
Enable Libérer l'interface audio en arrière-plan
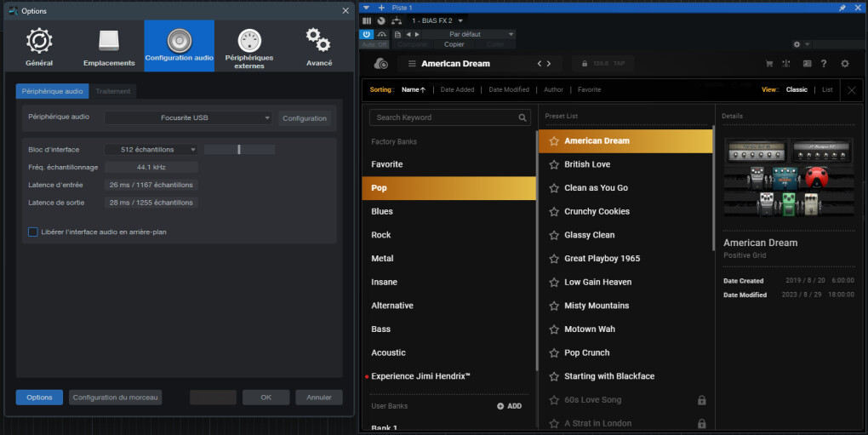pos(33,232)
